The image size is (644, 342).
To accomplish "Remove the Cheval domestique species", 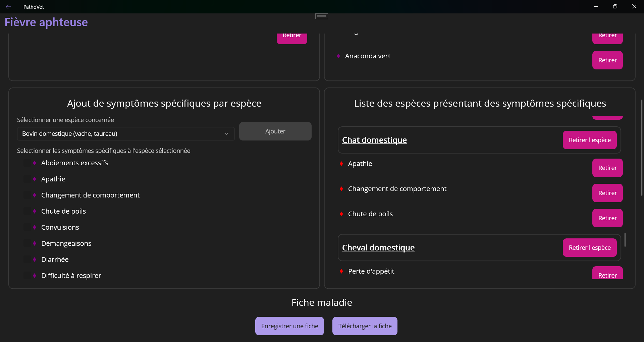I will [x=589, y=248].
